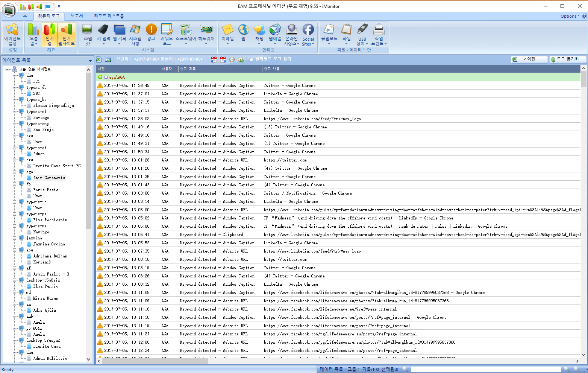Click the rightmost magnifier icon in status bar
Image resolution: width=588 pixels, height=373 pixels.
(x=577, y=369)
